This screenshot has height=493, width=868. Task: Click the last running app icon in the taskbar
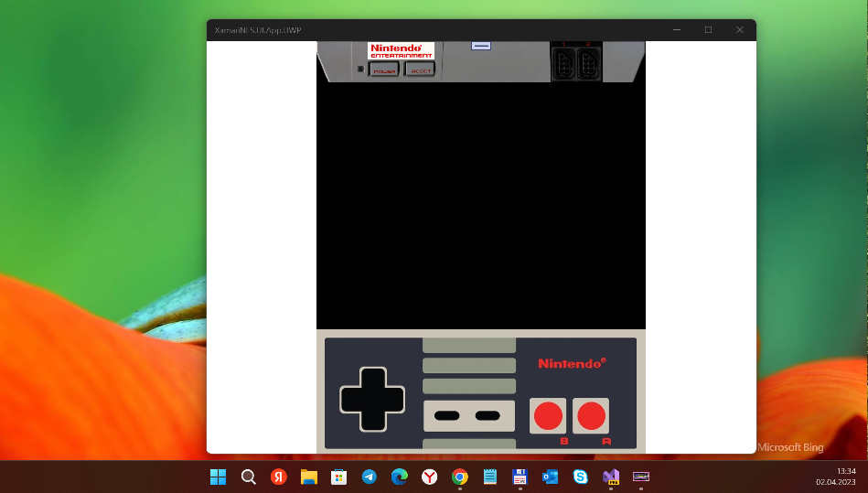[641, 477]
